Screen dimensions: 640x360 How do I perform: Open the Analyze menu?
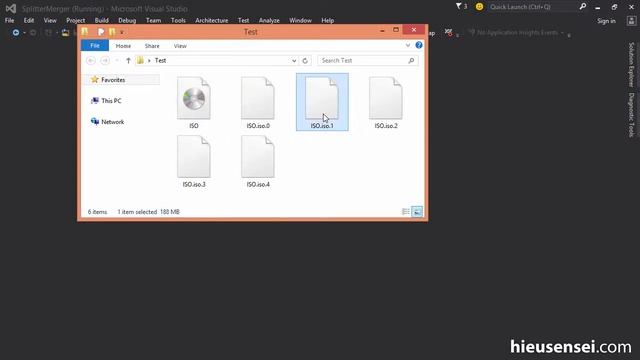pos(269,20)
